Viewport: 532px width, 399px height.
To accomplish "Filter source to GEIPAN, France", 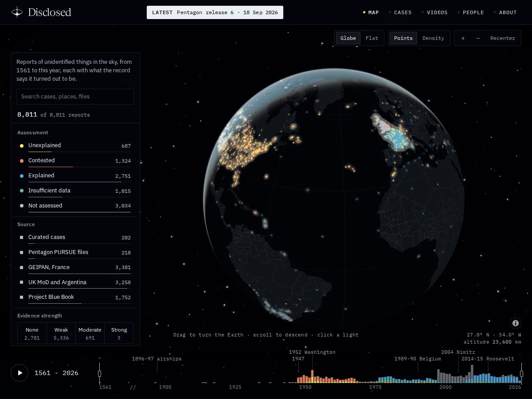I will 75,267.
